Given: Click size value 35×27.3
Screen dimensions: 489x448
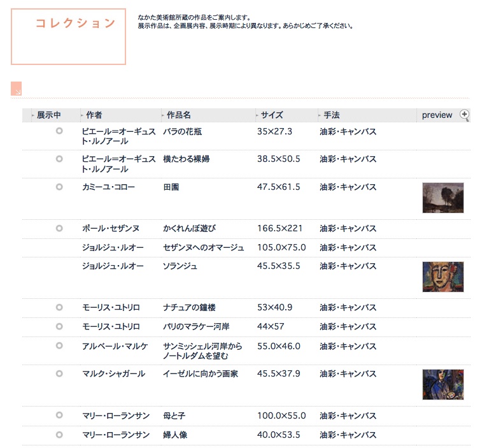Looking at the screenshot, I should [x=274, y=131].
